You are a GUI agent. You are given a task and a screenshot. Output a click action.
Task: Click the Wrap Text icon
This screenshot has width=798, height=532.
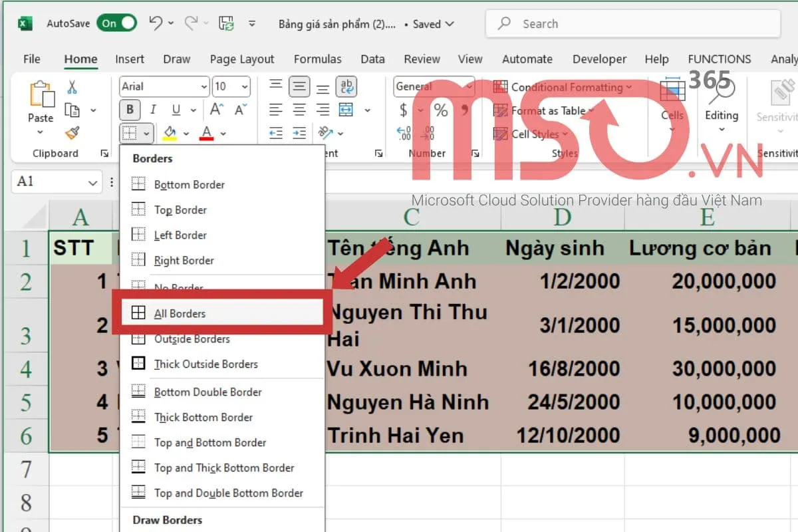click(346, 86)
